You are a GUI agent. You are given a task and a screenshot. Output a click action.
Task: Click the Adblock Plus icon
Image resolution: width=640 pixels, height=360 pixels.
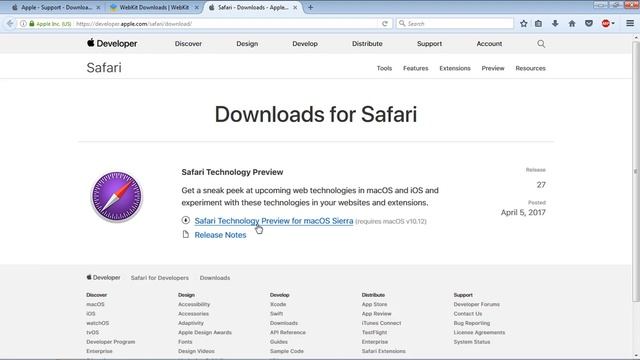tap(606, 24)
